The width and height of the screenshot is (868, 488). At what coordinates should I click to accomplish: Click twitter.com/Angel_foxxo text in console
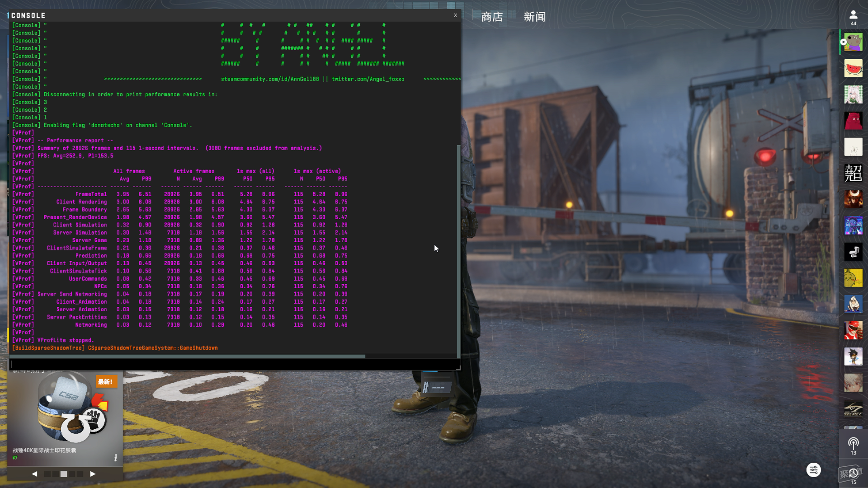tap(368, 79)
